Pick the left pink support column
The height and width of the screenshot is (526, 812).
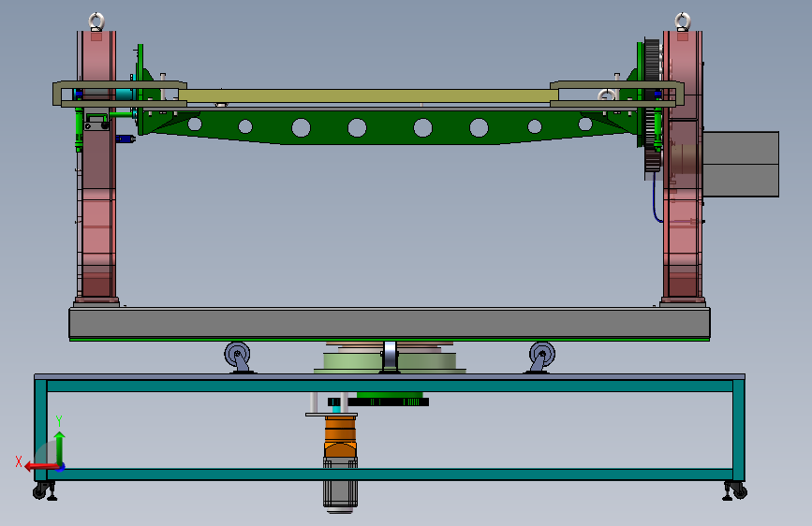pos(96,166)
